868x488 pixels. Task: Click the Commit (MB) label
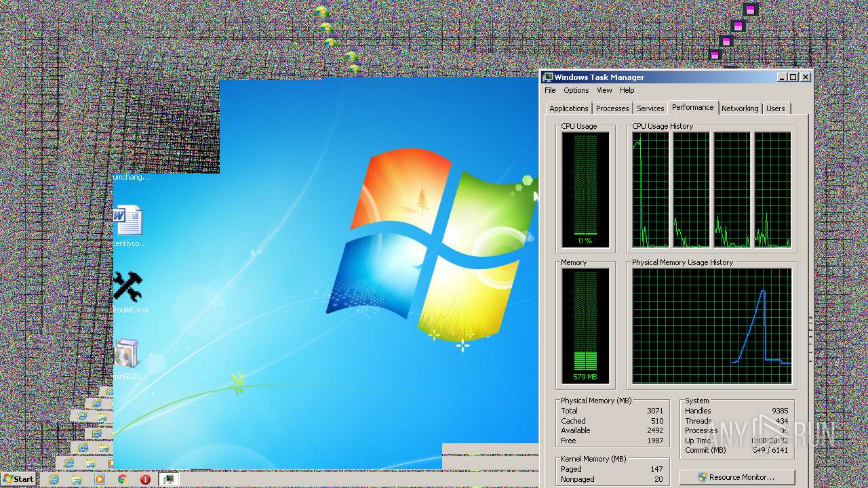[705, 450]
